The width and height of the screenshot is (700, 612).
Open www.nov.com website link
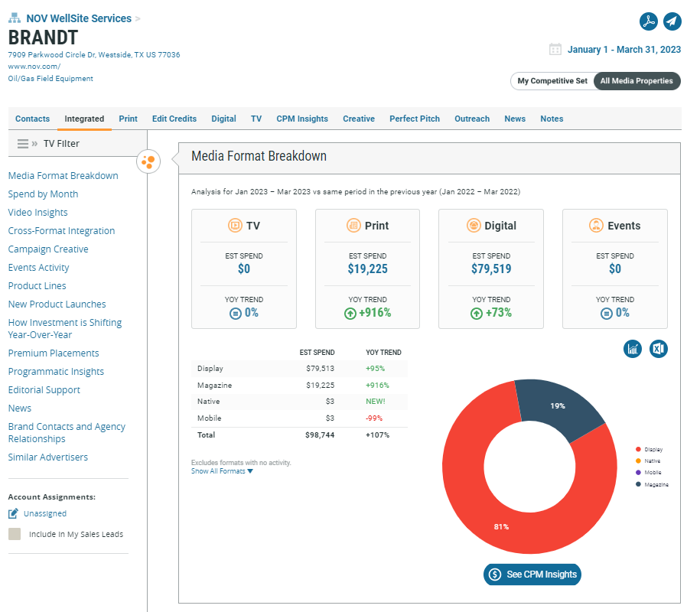[34, 67]
